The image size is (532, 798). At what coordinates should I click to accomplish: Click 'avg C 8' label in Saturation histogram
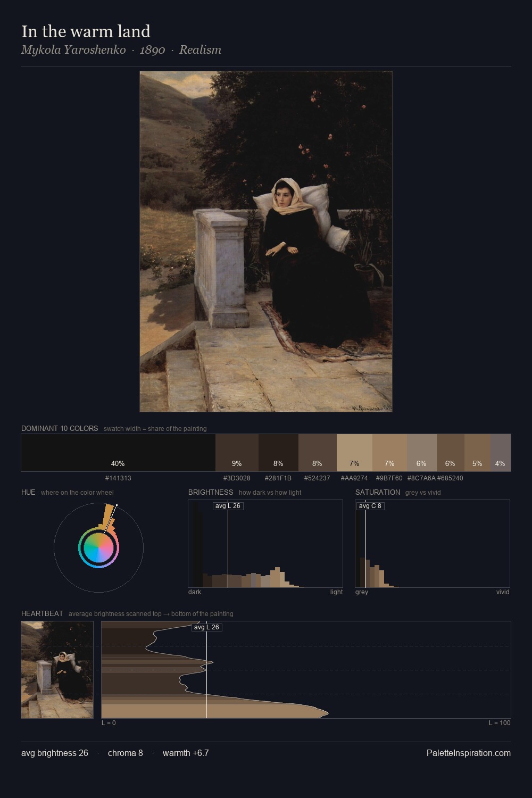coord(370,506)
